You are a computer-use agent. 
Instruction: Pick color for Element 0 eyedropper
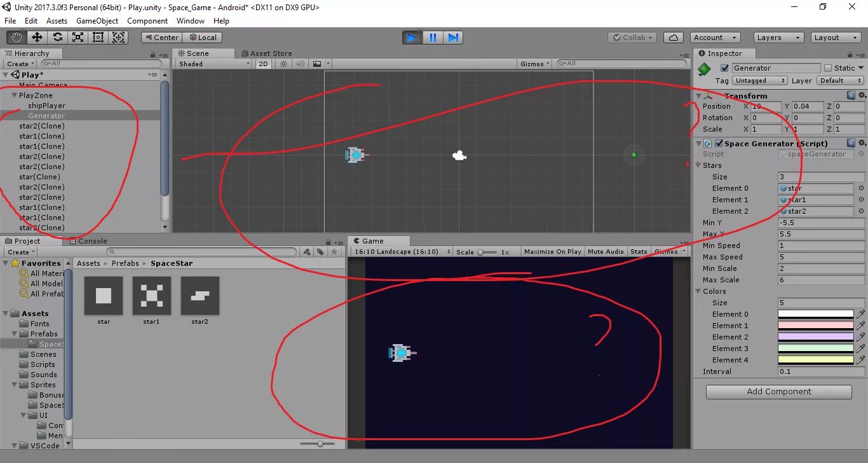[x=860, y=314]
